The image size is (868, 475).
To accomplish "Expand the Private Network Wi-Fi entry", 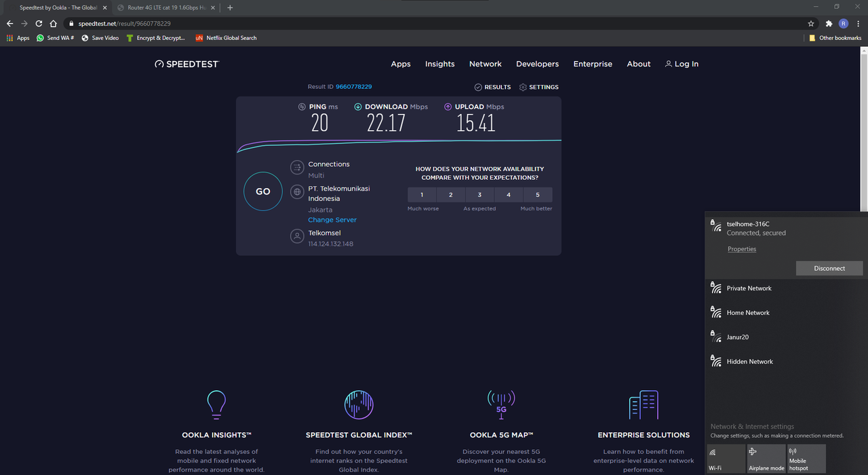I will coord(749,288).
